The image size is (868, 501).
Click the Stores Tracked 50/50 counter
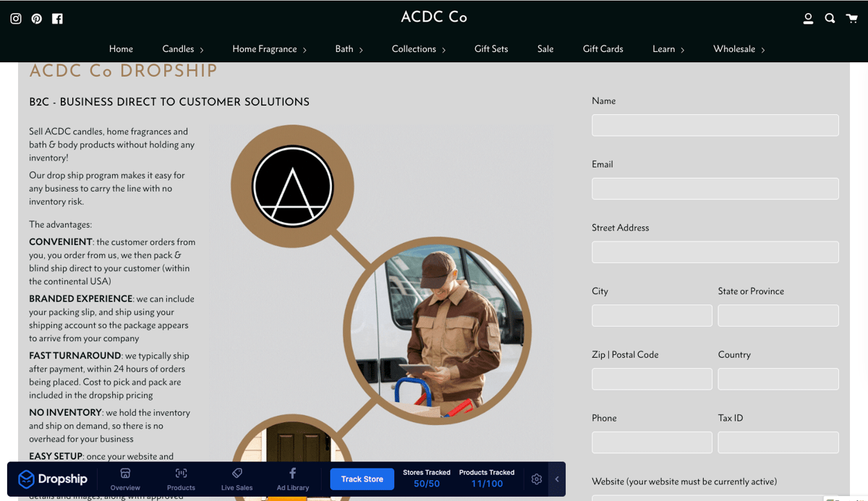pyautogui.click(x=427, y=479)
